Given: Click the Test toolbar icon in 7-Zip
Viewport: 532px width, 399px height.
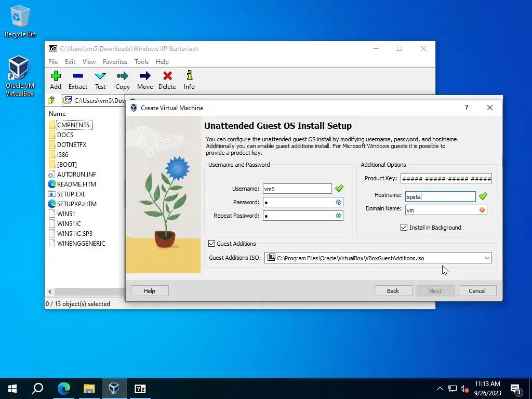Looking at the screenshot, I should click(100, 81).
